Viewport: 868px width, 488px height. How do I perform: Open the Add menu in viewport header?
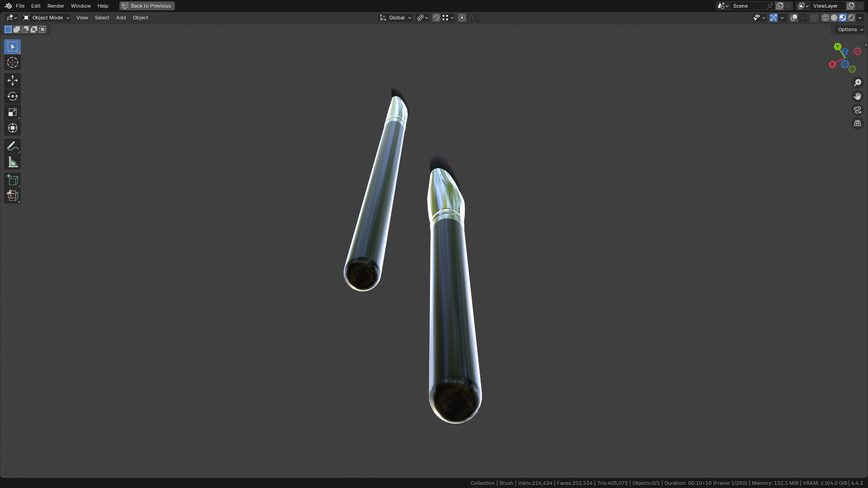(121, 18)
